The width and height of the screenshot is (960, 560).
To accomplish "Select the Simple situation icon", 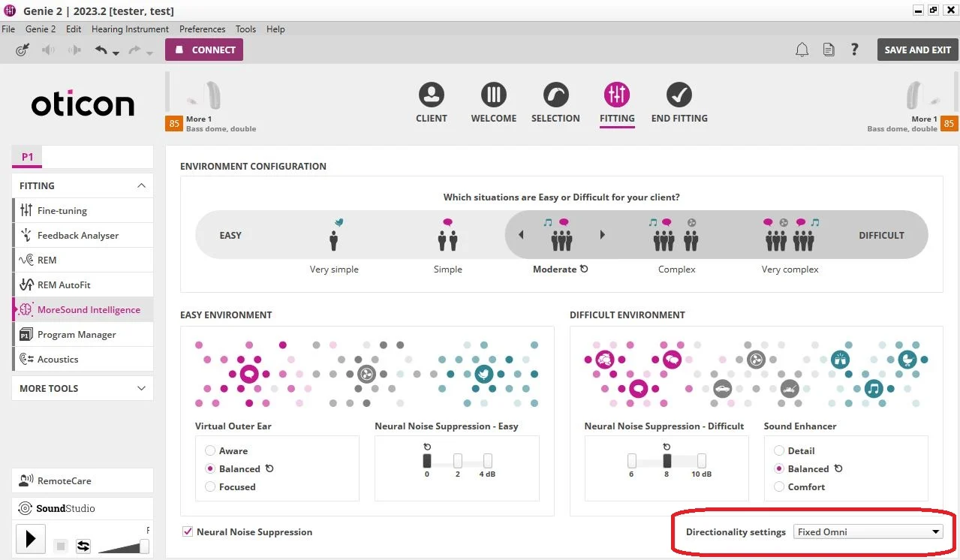I will tap(448, 235).
